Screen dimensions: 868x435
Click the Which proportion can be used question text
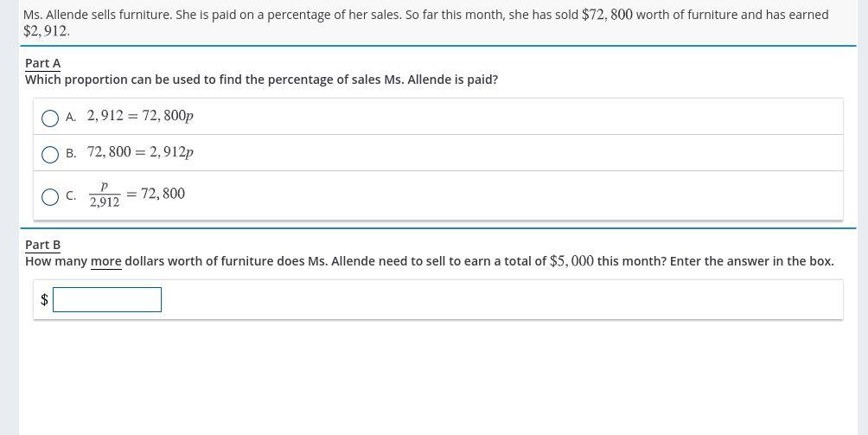click(x=261, y=80)
